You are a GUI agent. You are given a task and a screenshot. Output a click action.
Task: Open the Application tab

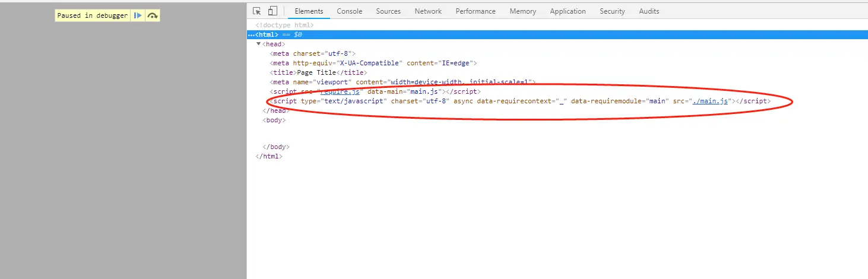tap(568, 11)
